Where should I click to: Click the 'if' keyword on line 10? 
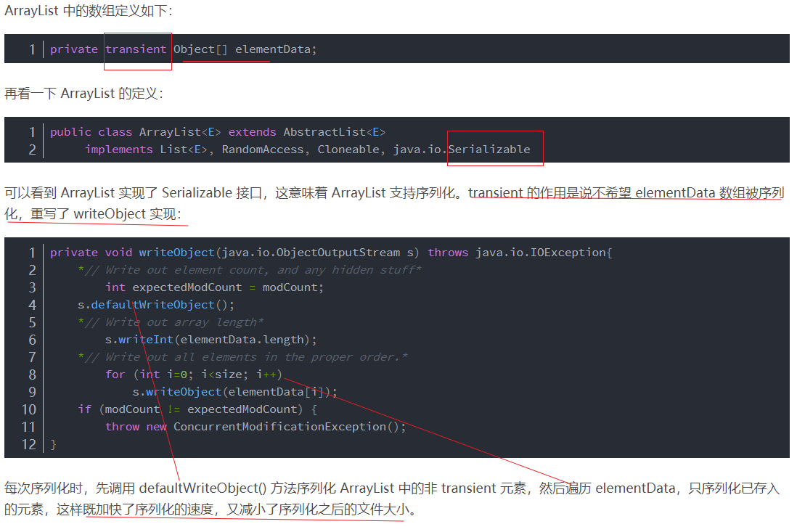84,409
